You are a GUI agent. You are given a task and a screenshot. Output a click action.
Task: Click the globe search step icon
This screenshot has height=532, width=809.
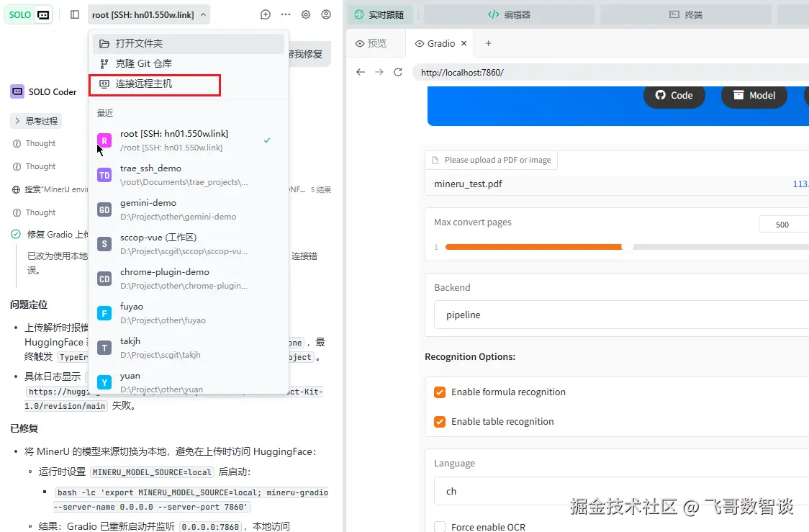(17, 189)
